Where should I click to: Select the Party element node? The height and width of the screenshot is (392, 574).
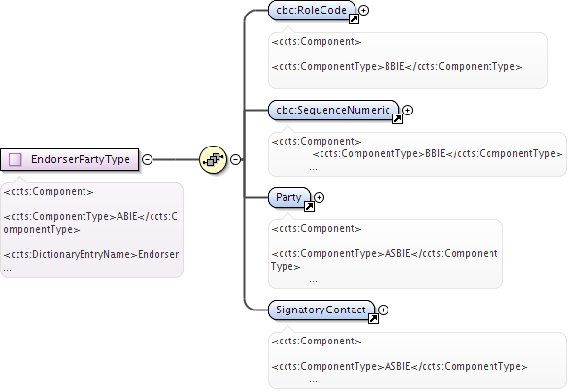tap(289, 198)
